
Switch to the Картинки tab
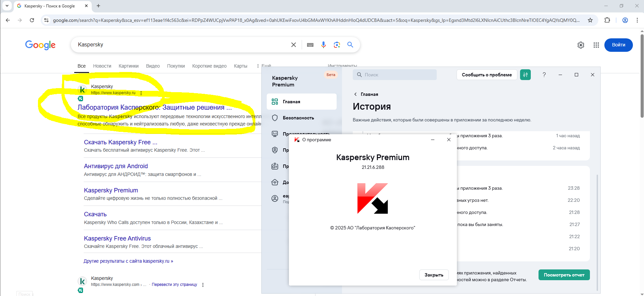[x=129, y=66]
